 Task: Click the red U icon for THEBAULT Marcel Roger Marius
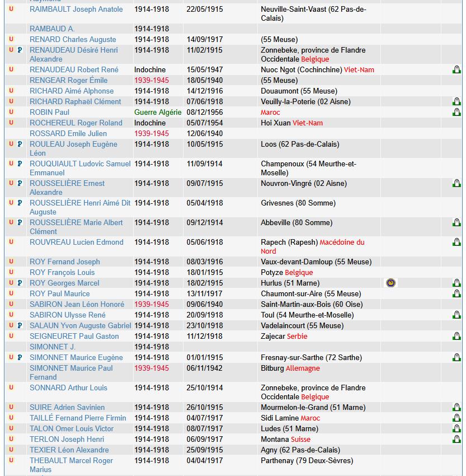[11, 461]
